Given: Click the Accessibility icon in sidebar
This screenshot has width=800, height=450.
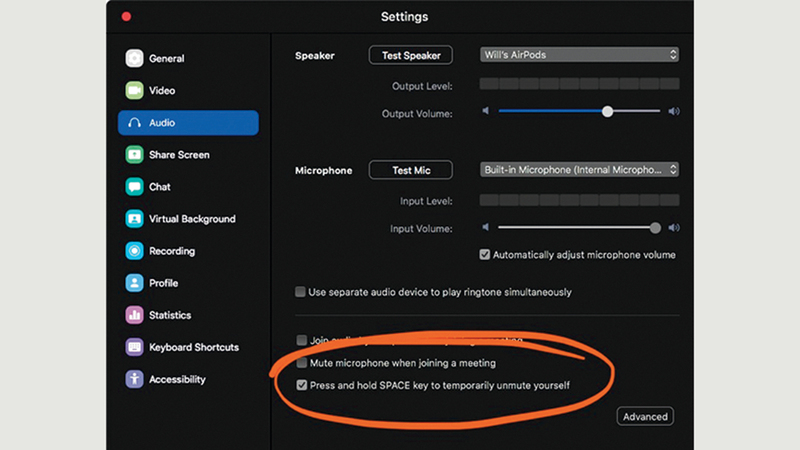Looking at the screenshot, I should point(134,379).
